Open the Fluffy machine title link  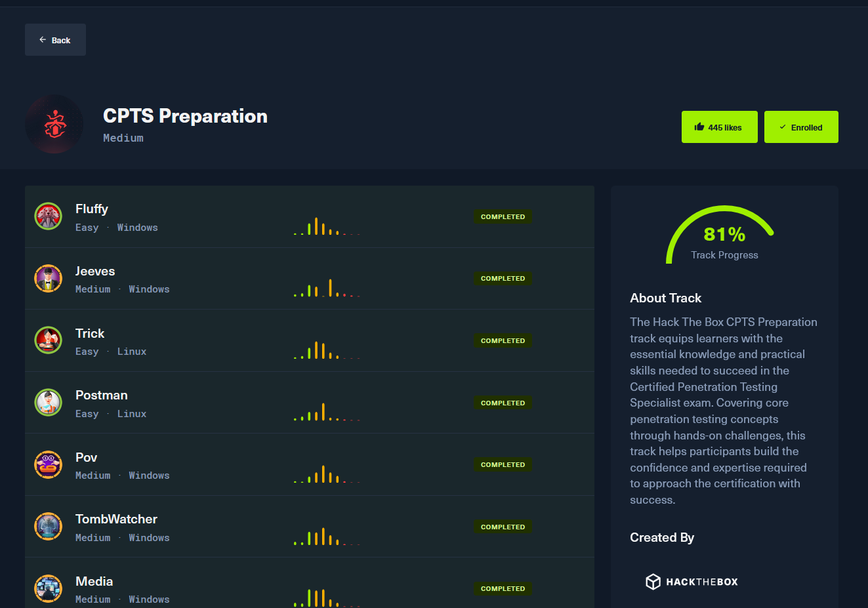tap(92, 209)
